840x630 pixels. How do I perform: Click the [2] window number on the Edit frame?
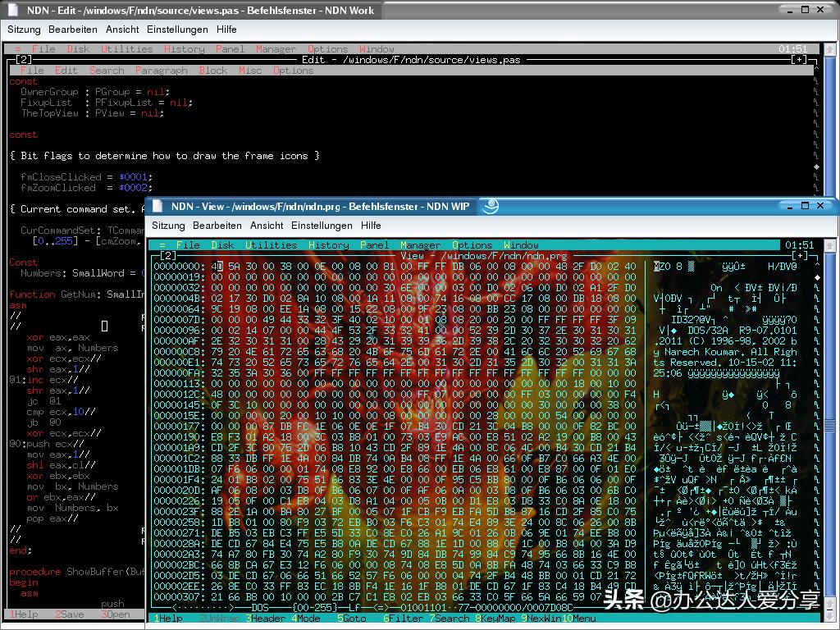tap(24, 60)
